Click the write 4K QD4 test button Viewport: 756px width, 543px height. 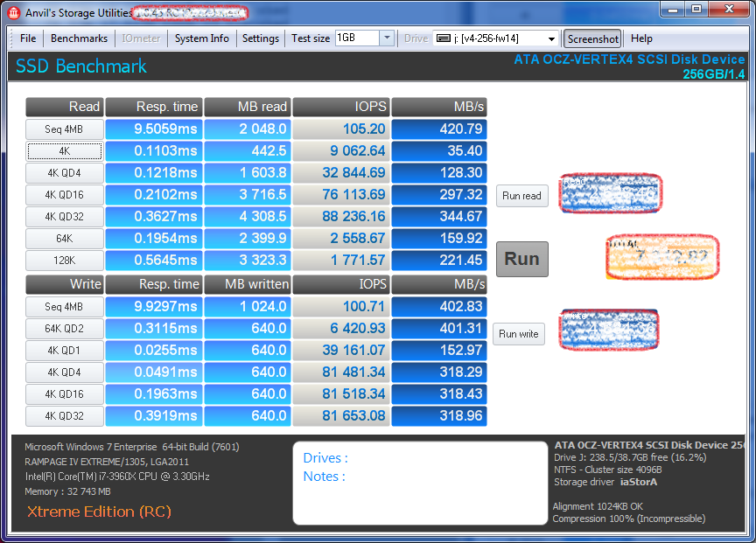pos(65,372)
